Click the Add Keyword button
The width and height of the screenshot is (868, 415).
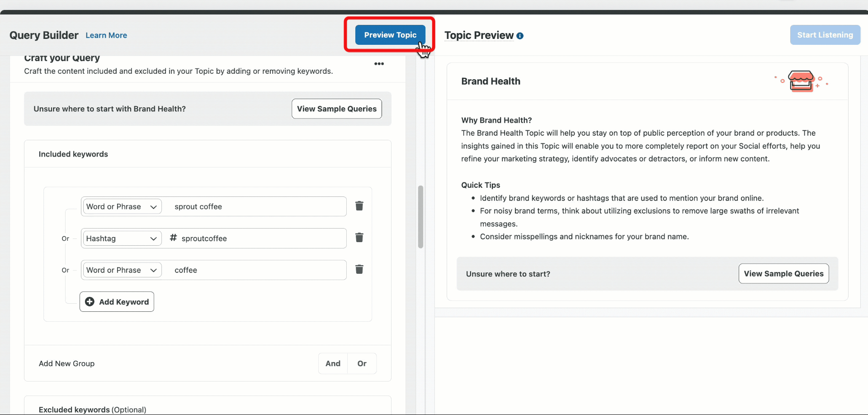tap(117, 302)
